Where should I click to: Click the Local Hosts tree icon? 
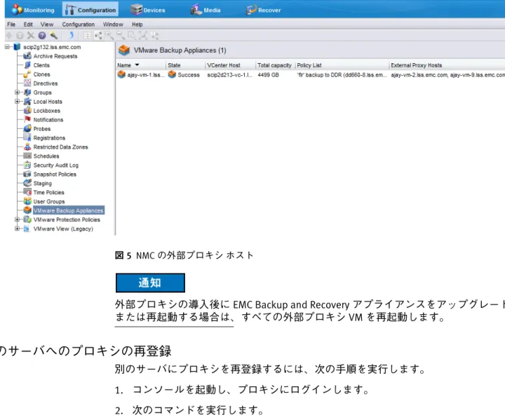27,102
